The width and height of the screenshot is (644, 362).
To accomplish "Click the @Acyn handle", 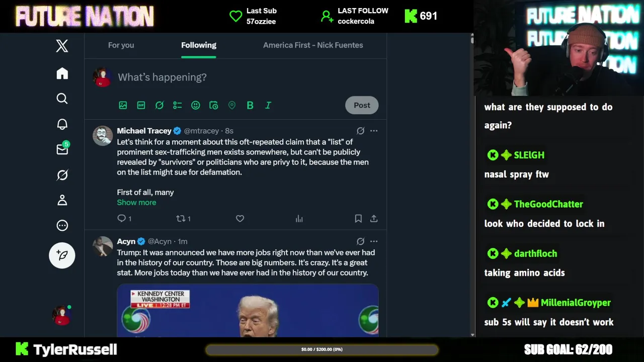I will [159, 241].
